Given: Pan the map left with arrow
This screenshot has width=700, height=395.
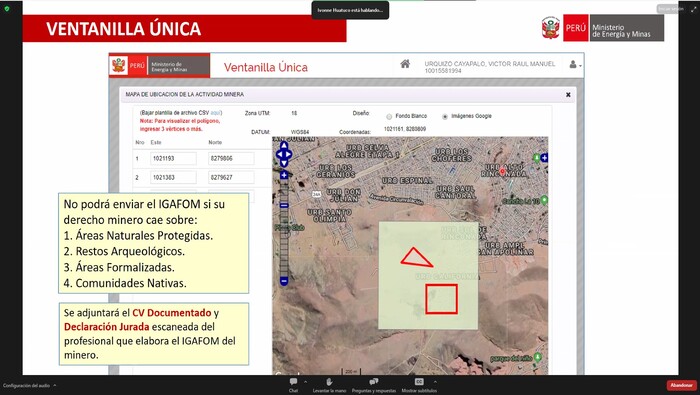Looking at the screenshot, I should (x=279, y=154).
